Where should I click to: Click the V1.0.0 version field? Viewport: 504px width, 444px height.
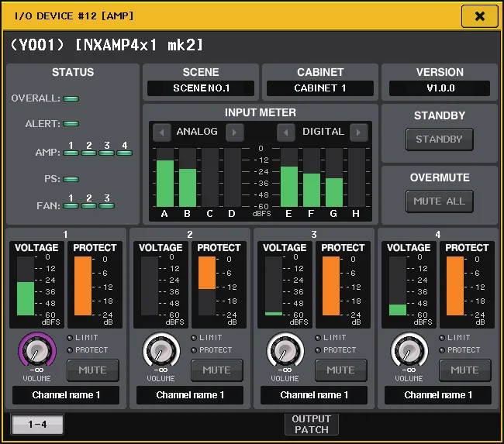(x=440, y=88)
